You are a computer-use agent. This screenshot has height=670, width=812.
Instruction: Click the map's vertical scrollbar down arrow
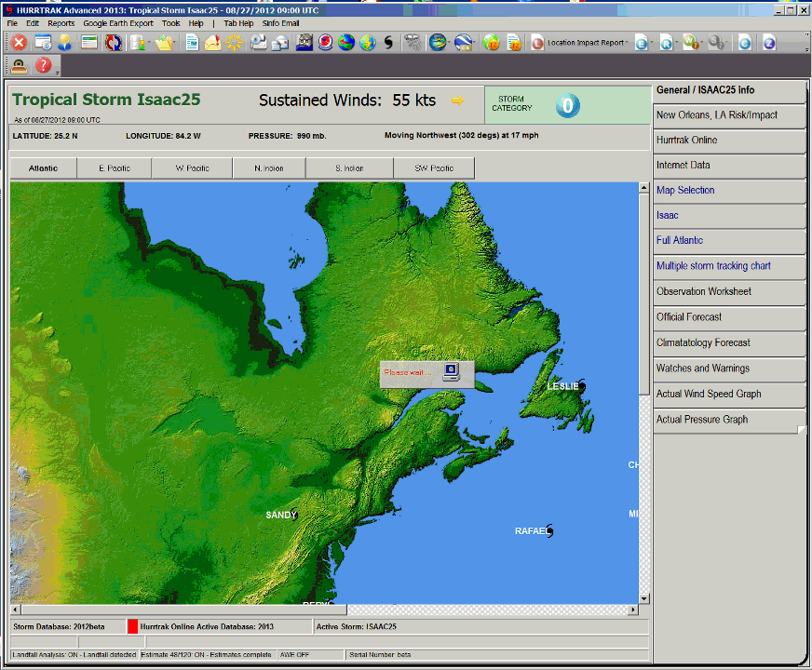coord(643,598)
